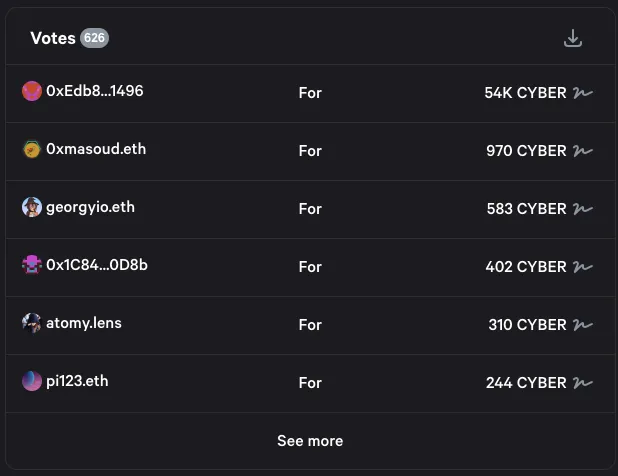Image resolution: width=618 pixels, height=476 pixels.
Task: Click the avatar of 0xEdb8...1496
Action: click(x=32, y=91)
